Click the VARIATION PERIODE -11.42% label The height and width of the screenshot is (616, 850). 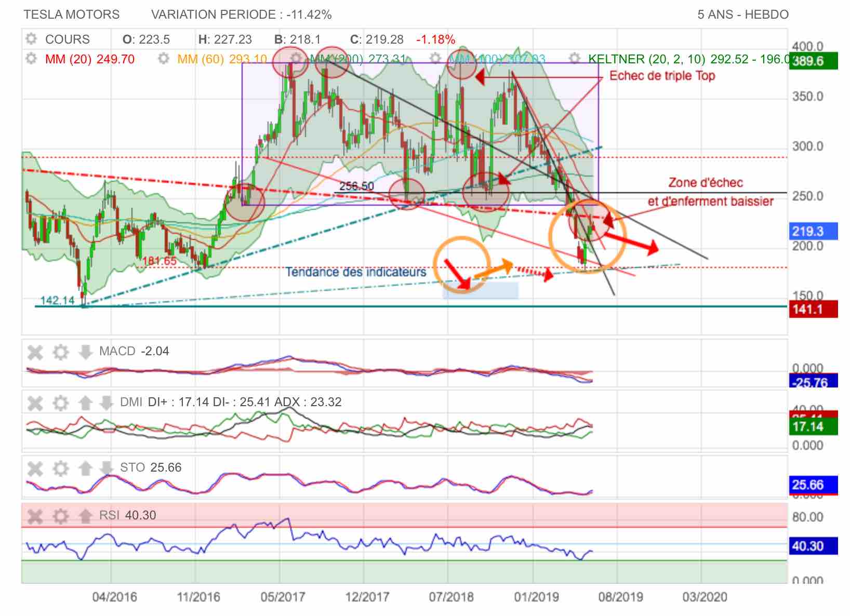click(x=242, y=15)
